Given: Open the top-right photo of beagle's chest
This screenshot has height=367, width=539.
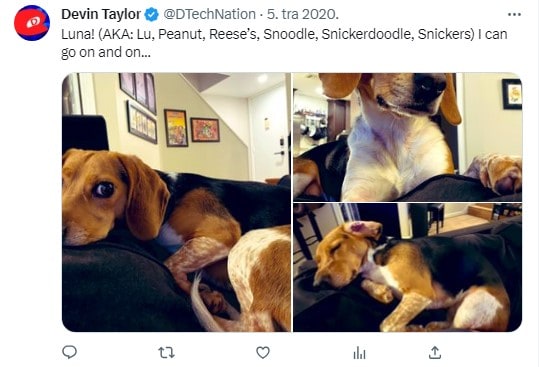Looking at the screenshot, I should click(407, 137).
